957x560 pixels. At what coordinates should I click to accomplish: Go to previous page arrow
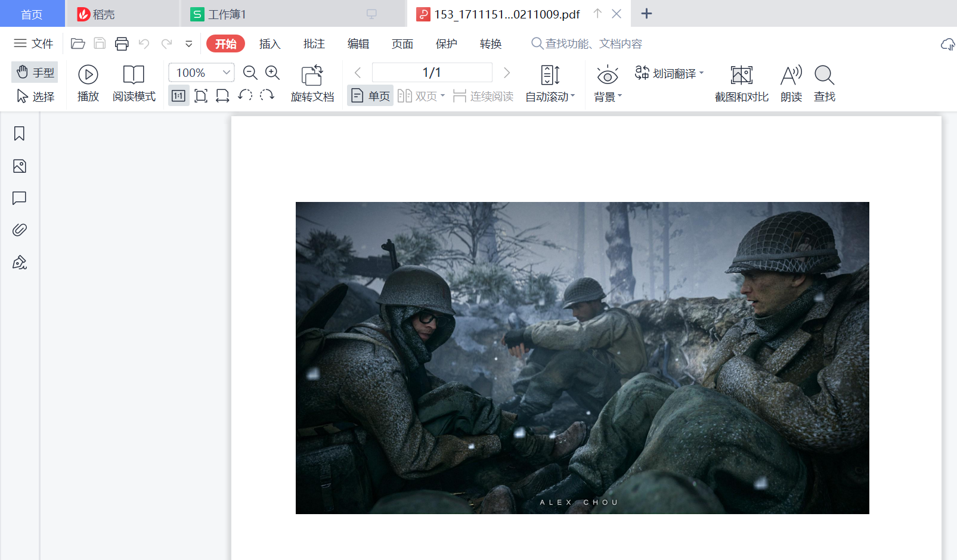(x=358, y=73)
